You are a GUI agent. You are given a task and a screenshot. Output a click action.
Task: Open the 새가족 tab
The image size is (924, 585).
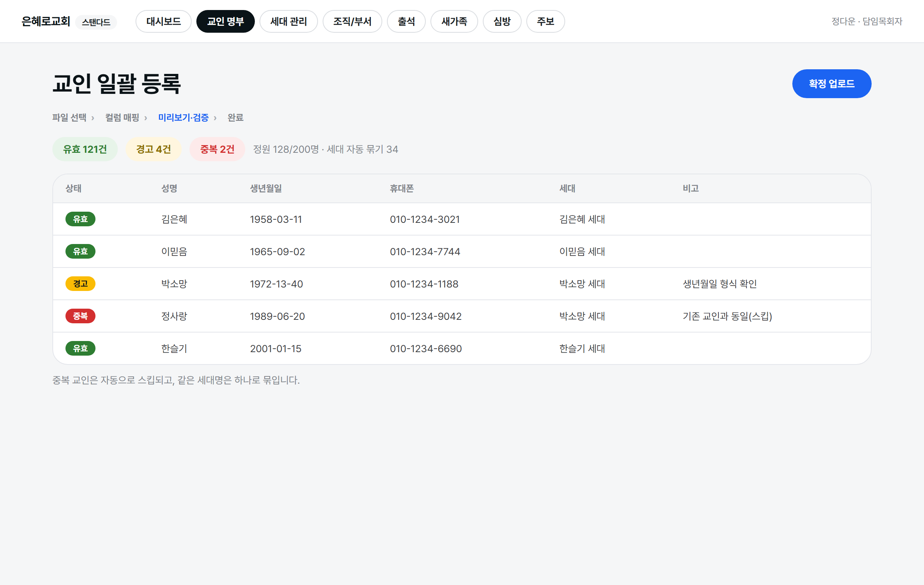pyautogui.click(x=454, y=22)
